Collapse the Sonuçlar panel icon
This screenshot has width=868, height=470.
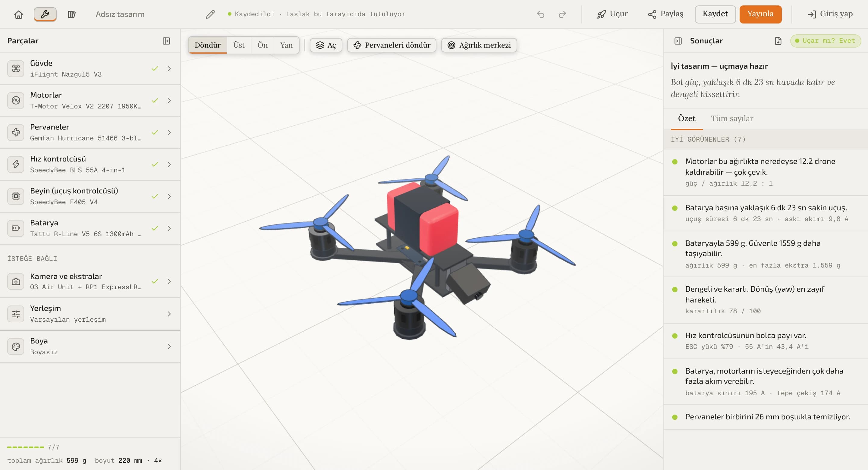(678, 41)
